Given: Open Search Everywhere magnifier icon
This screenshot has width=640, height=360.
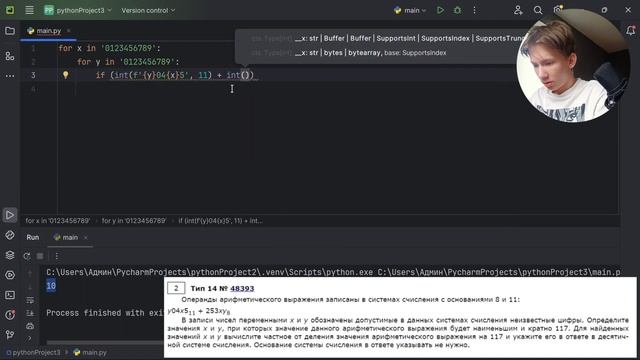Looking at the screenshot, I should [x=538, y=10].
